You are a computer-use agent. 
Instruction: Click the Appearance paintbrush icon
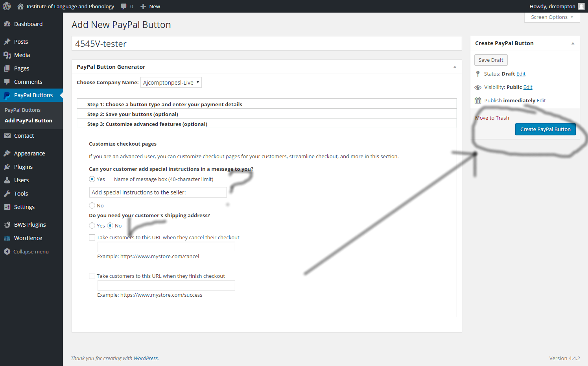click(x=7, y=153)
